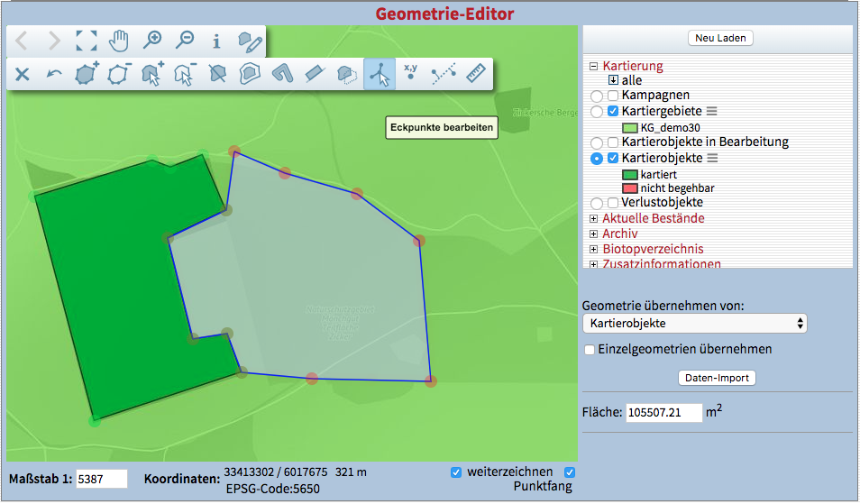Select the add polygon tool
This screenshot has width=860, height=504.
[87, 74]
